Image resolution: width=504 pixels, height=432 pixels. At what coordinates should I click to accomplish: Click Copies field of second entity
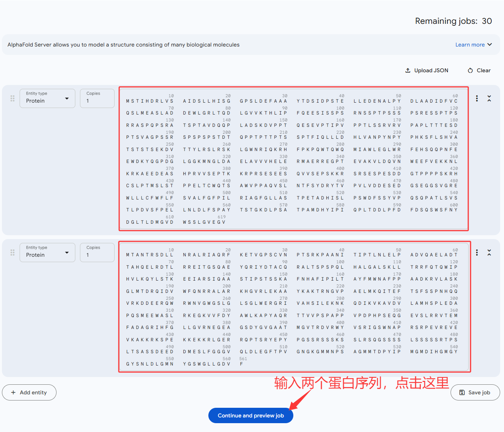tap(97, 253)
